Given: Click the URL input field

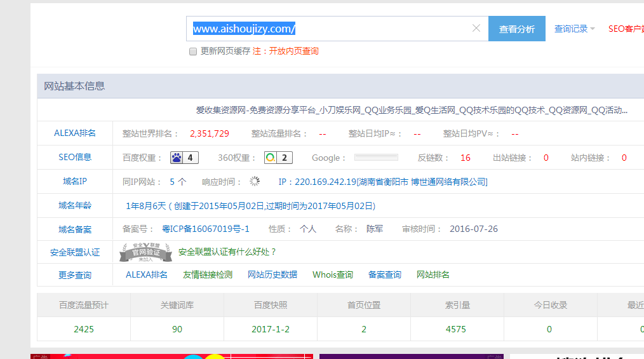Looking at the screenshot, I should tap(330, 29).
